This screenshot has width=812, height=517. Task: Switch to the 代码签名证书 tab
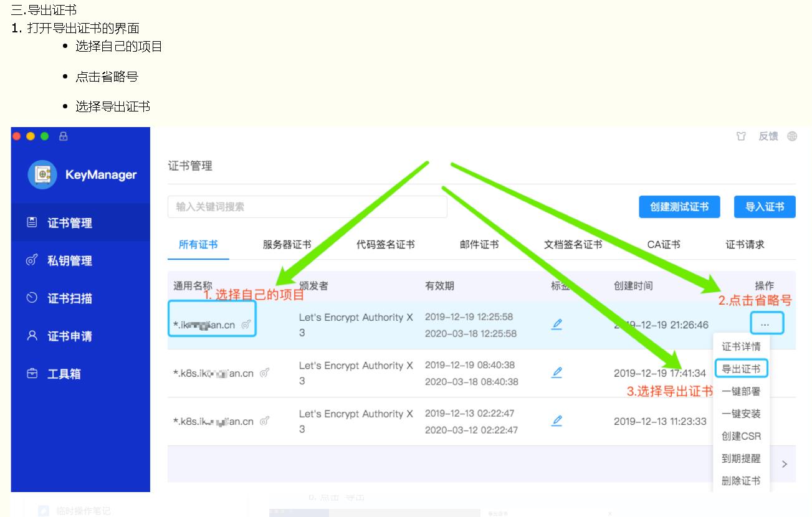tap(385, 245)
